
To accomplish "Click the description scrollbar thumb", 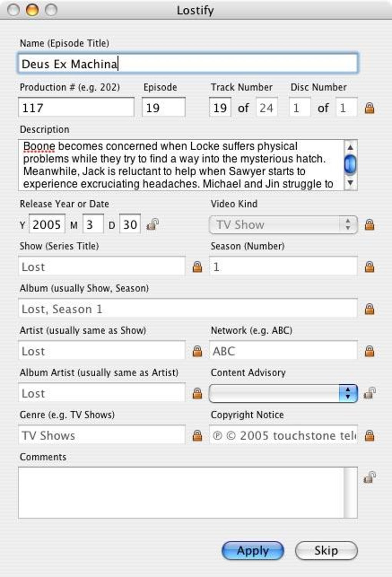I will click(x=350, y=164).
